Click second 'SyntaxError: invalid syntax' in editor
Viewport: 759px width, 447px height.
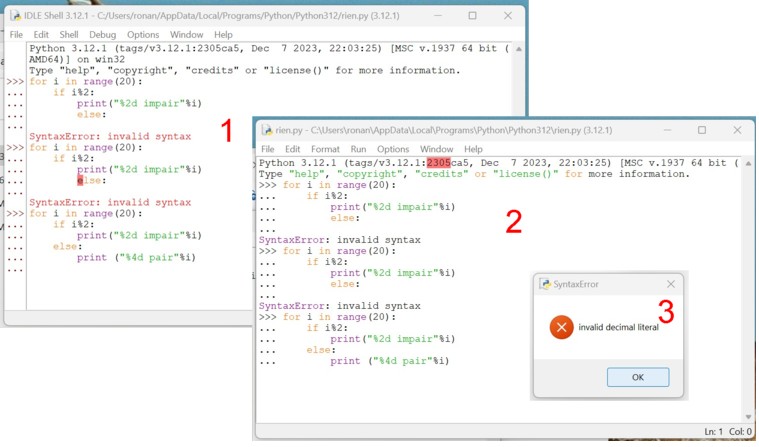339,306
